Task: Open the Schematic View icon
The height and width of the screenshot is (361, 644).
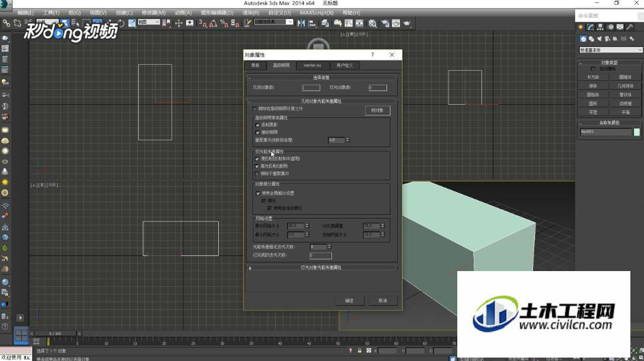Action: tap(359, 23)
